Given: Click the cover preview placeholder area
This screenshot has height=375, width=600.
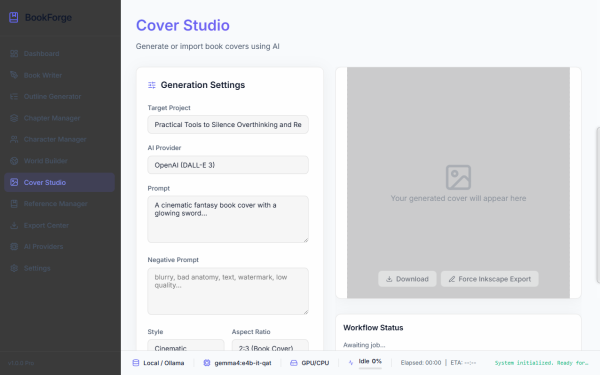Looking at the screenshot, I should point(458,183).
